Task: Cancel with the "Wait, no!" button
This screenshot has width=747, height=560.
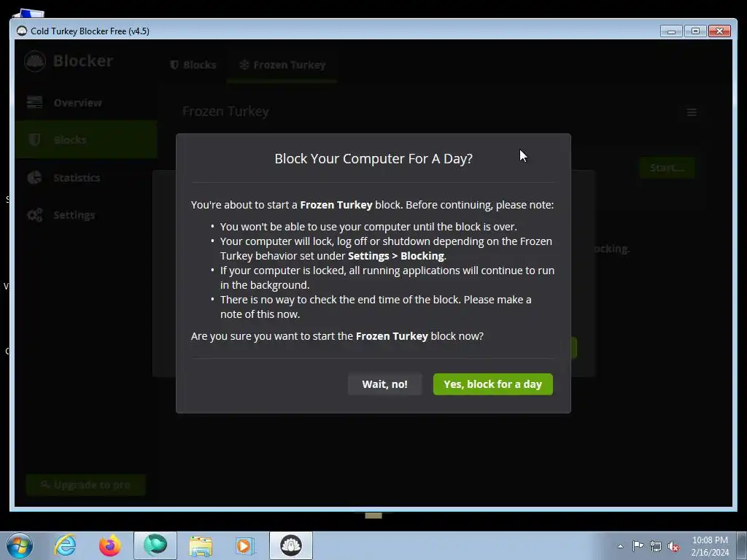Action: tap(384, 384)
